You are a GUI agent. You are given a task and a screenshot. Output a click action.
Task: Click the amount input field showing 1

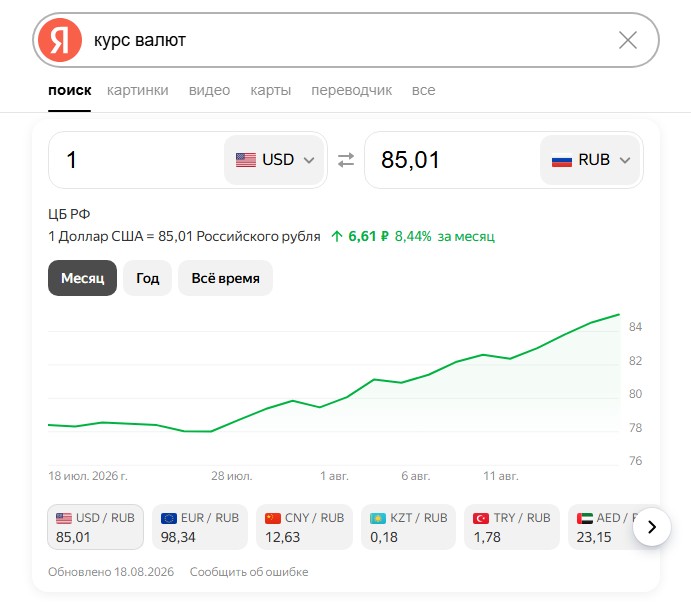pos(137,160)
